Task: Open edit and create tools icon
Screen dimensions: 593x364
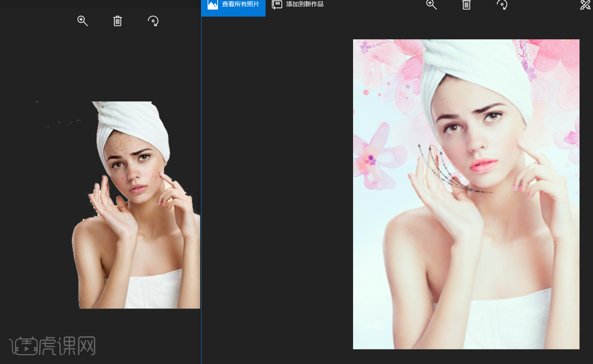Action: pyautogui.click(x=585, y=5)
